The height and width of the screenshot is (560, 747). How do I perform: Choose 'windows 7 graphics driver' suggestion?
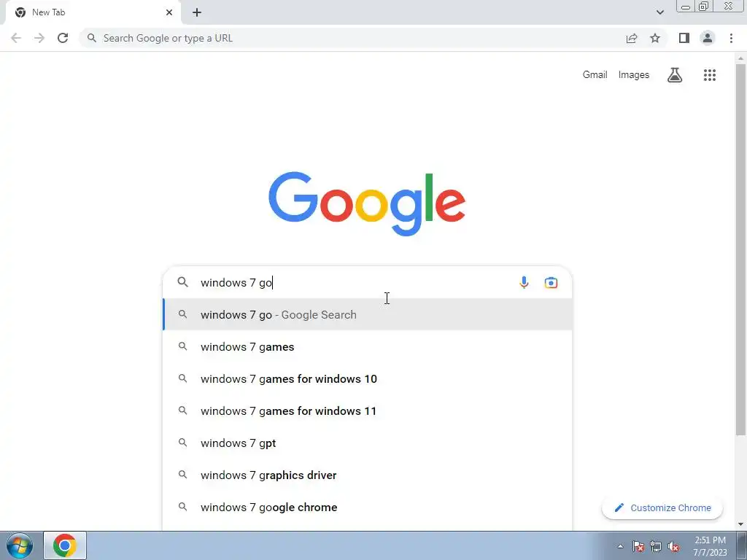pyautogui.click(x=368, y=475)
